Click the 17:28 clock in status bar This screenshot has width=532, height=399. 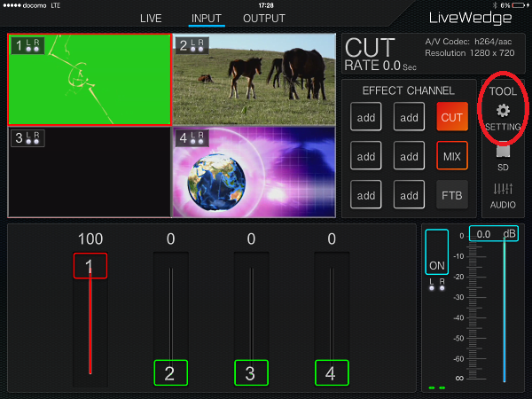pos(266,5)
